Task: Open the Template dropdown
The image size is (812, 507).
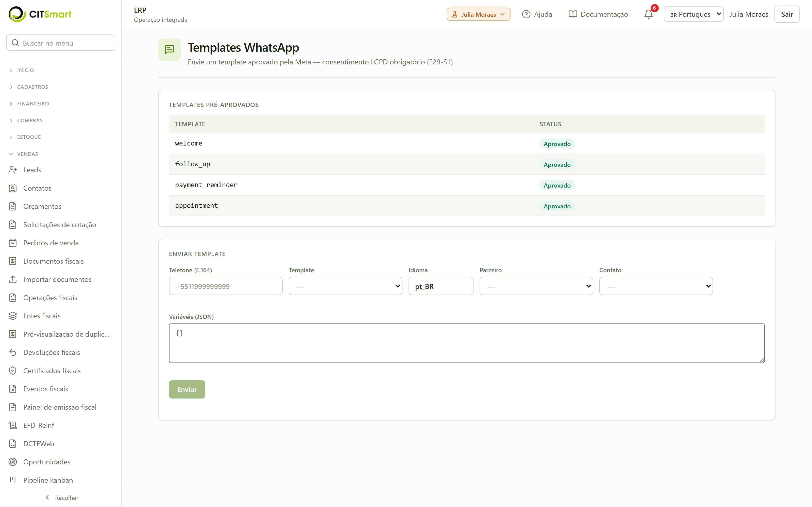Action: pos(345,286)
